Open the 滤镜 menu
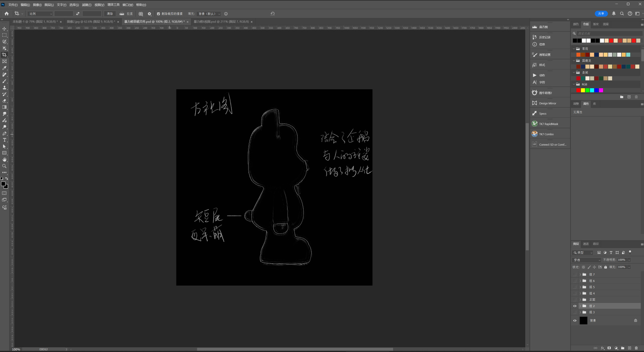The width and height of the screenshot is (644, 352). (87, 5)
